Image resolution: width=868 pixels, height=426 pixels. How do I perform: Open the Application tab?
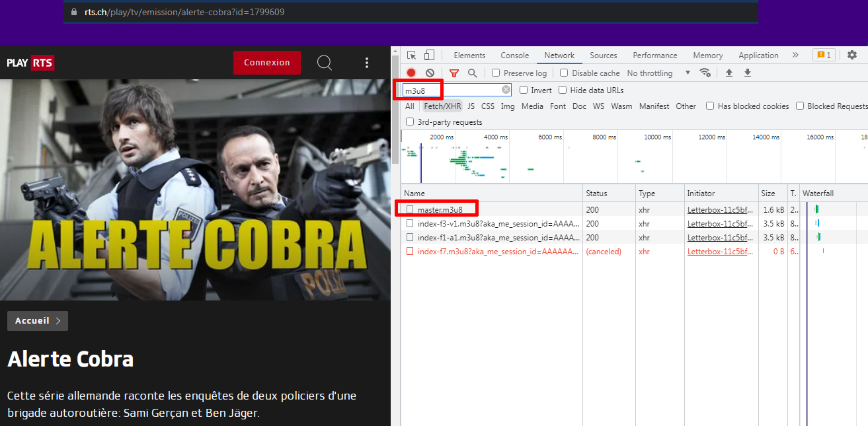tap(758, 55)
